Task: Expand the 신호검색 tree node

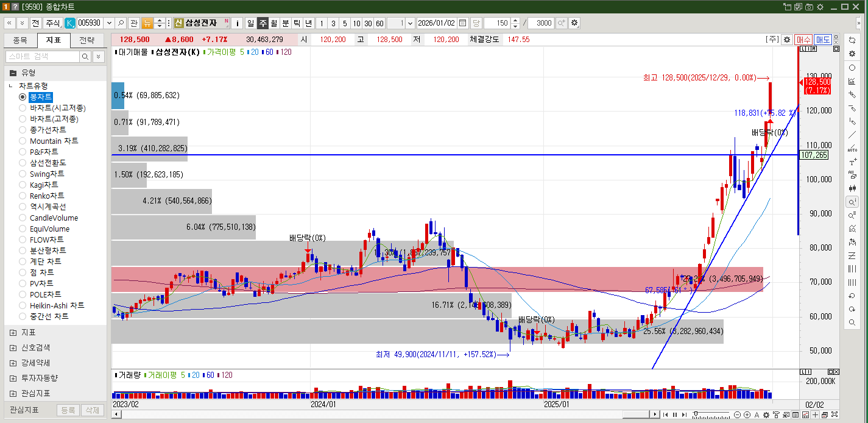Action: pos(13,348)
